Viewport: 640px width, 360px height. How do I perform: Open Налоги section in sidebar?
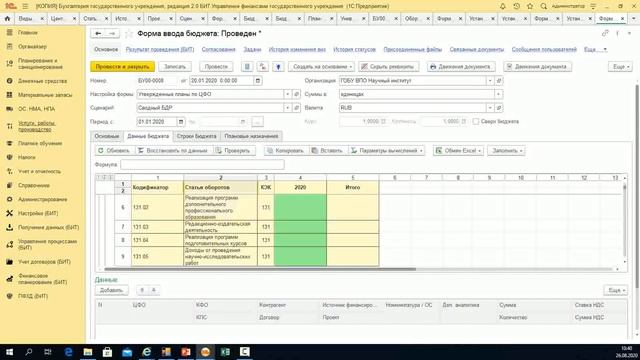(x=27, y=157)
